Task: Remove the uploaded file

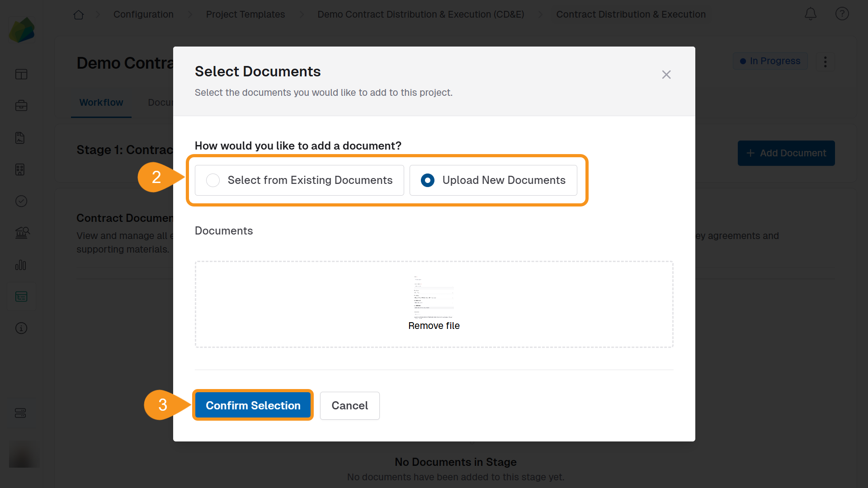Action: click(x=434, y=326)
